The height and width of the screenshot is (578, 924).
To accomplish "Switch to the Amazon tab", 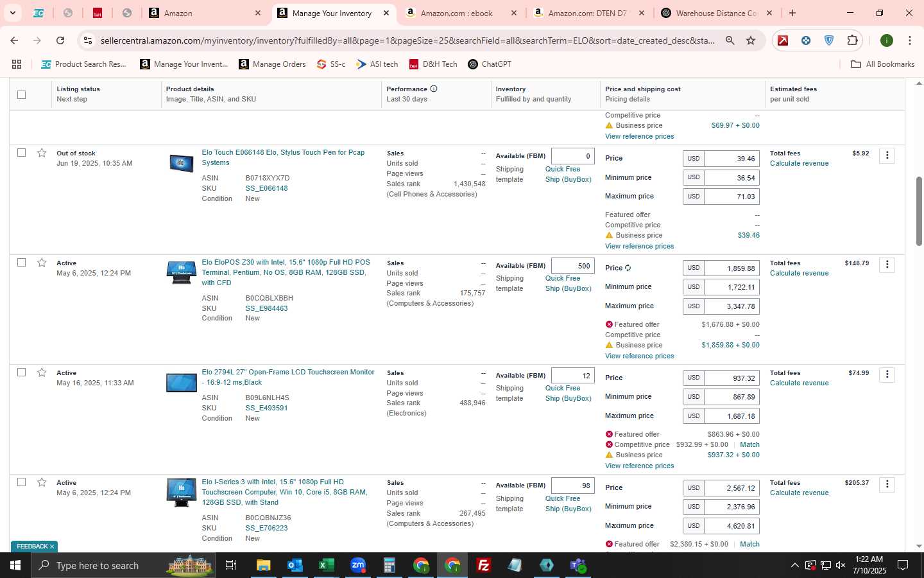I will coord(205,13).
